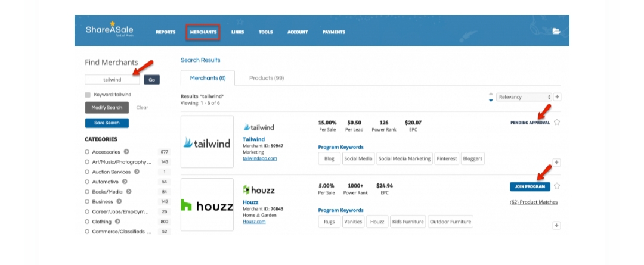Open the folder icon in header

pos(556,31)
